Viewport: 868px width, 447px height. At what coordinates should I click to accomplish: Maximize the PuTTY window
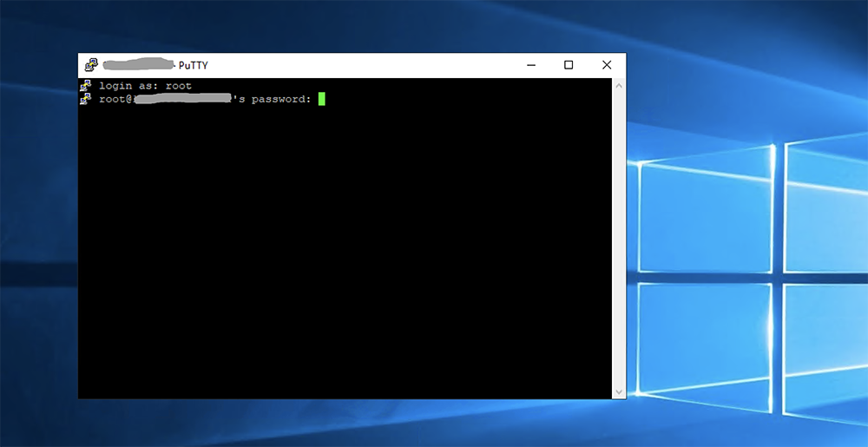click(569, 65)
